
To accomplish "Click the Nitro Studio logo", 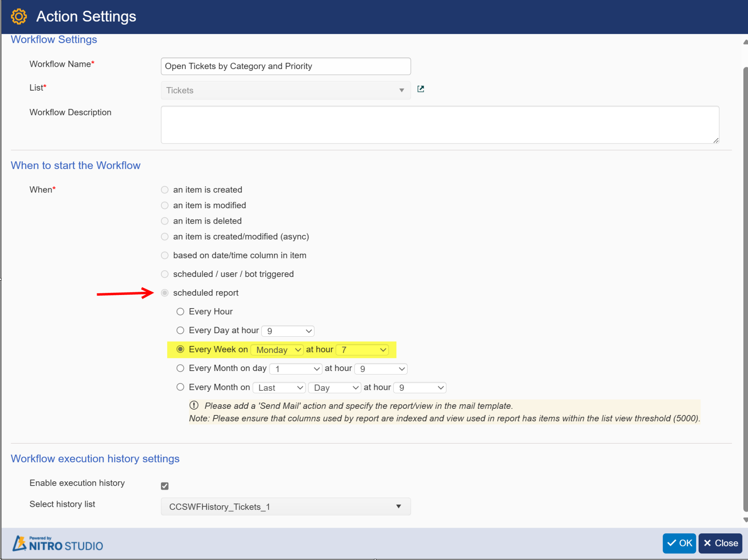I will 58,543.
